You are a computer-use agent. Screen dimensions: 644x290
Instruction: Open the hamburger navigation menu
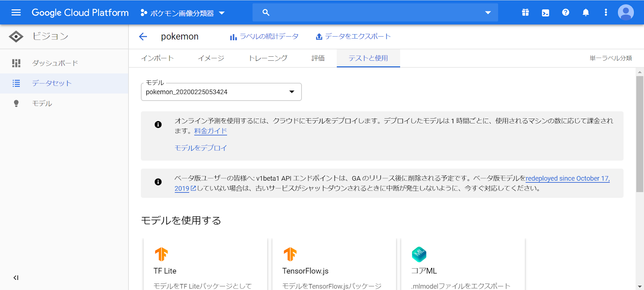(x=16, y=12)
